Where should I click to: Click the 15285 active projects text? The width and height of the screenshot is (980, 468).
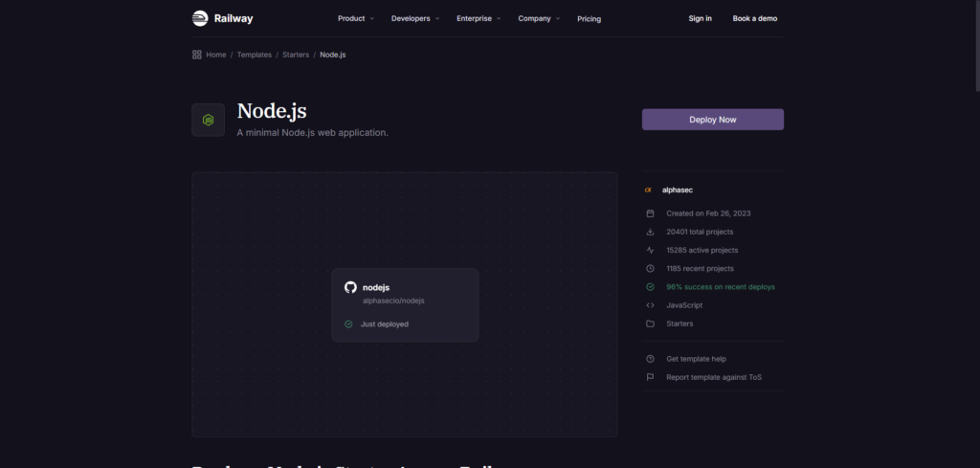[x=702, y=250]
